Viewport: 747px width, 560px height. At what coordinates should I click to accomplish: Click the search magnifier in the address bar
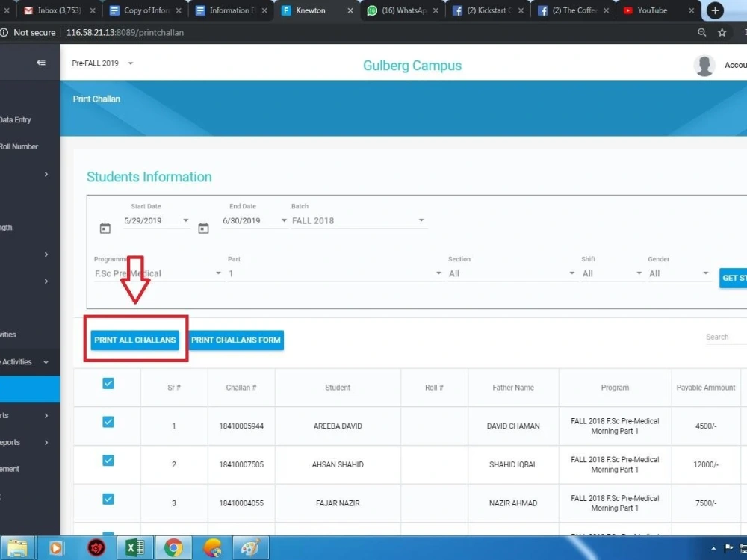coord(701,32)
